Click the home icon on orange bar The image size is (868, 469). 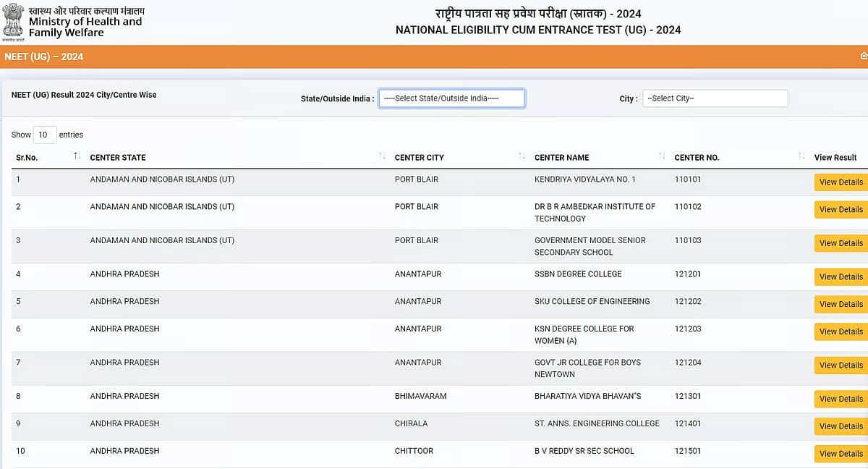click(x=864, y=56)
